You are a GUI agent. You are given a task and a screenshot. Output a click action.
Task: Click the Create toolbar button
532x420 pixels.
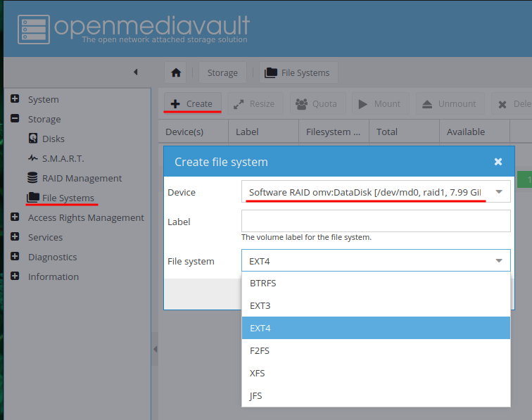tap(193, 103)
